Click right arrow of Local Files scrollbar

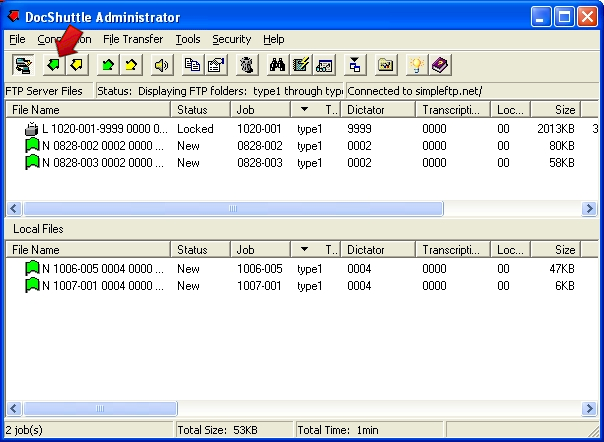589,408
